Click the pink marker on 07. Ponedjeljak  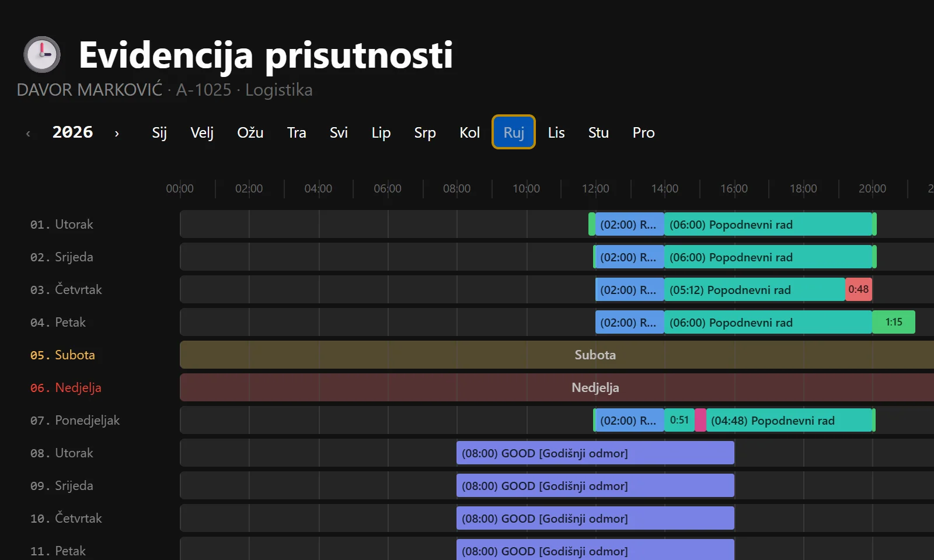pyautogui.click(x=700, y=420)
